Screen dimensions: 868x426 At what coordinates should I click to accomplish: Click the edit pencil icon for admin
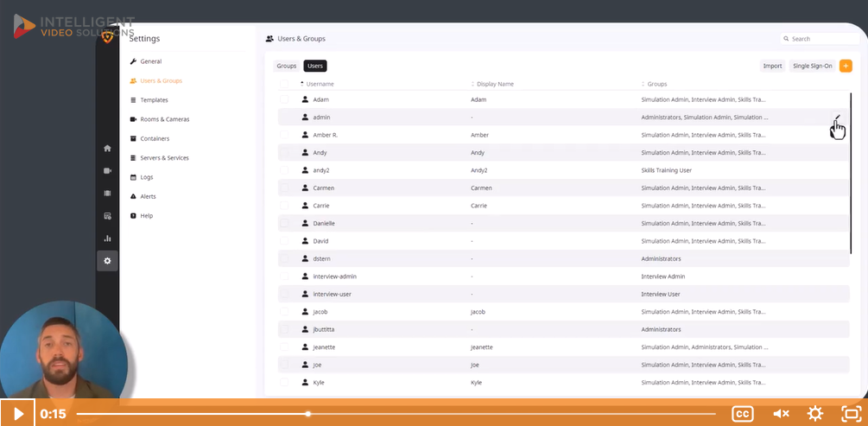point(836,118)
